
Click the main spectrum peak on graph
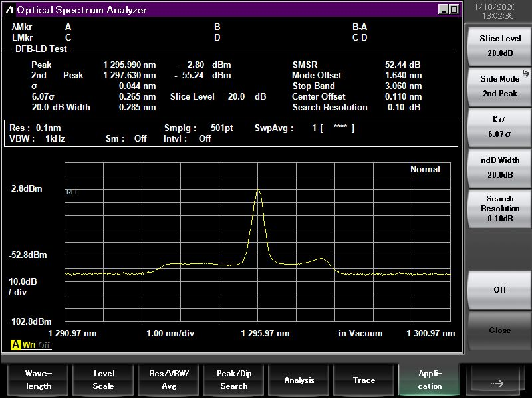(258, 190)
